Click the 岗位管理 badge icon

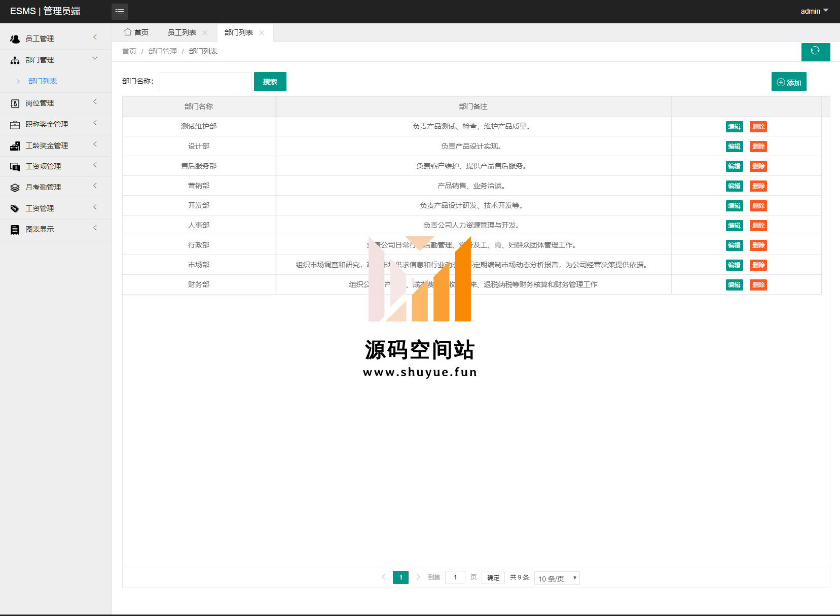point(15,103)
